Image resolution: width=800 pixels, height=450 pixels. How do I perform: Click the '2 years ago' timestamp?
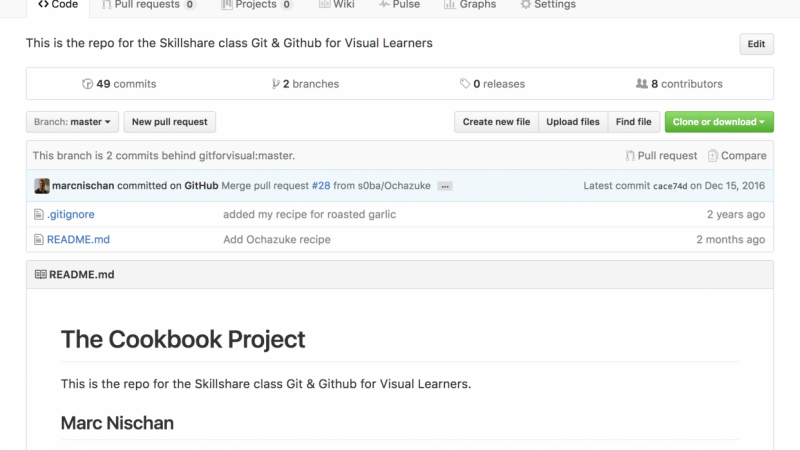(736, 214)
